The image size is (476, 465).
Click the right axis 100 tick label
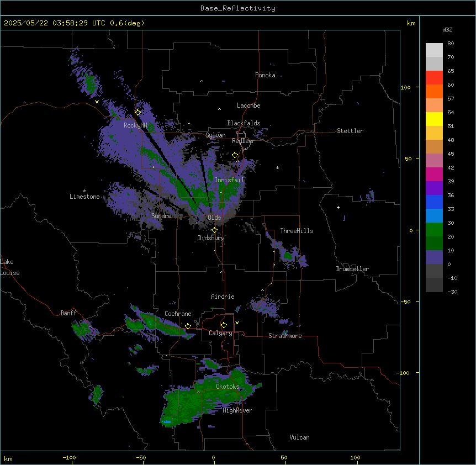pyautogui.click(x=405, y=87)
